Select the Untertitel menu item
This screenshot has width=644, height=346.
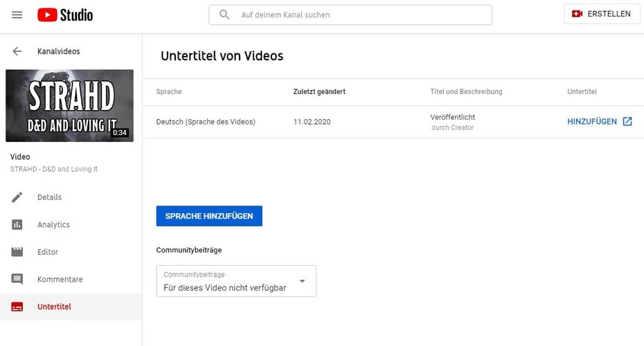point(71,307)
